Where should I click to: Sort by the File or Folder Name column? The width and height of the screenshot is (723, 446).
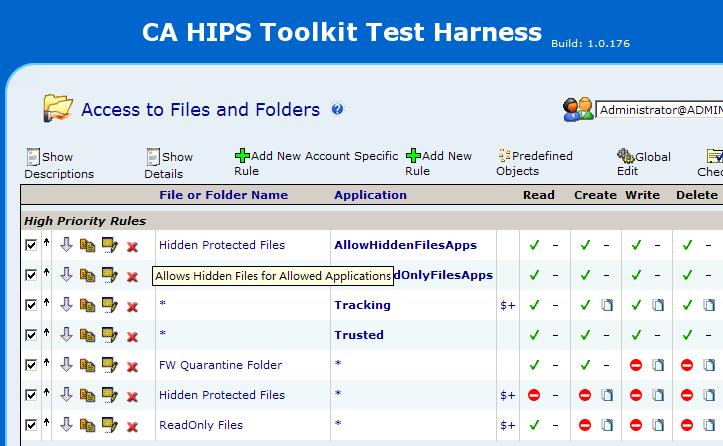[x=223, y=195]
